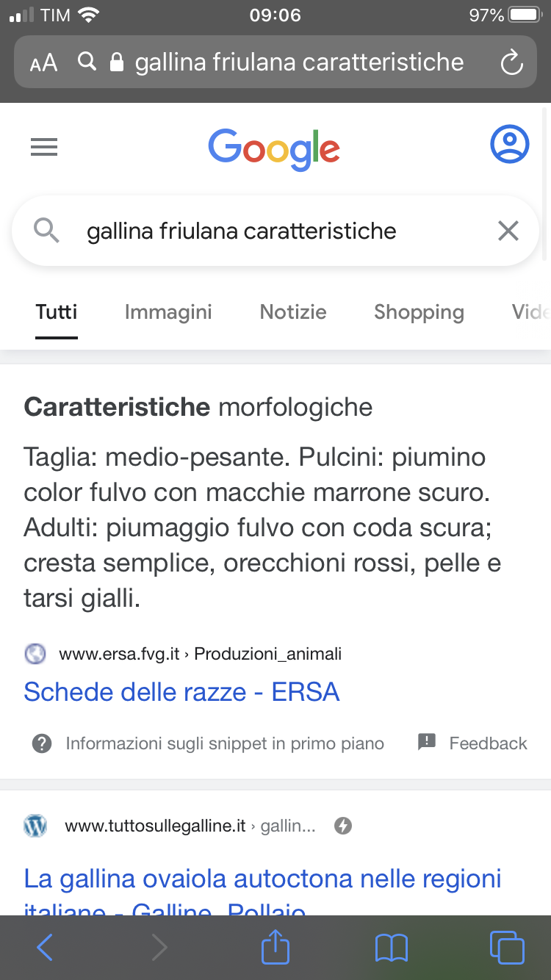Reload the page with refresh icon

coord(511,62)
